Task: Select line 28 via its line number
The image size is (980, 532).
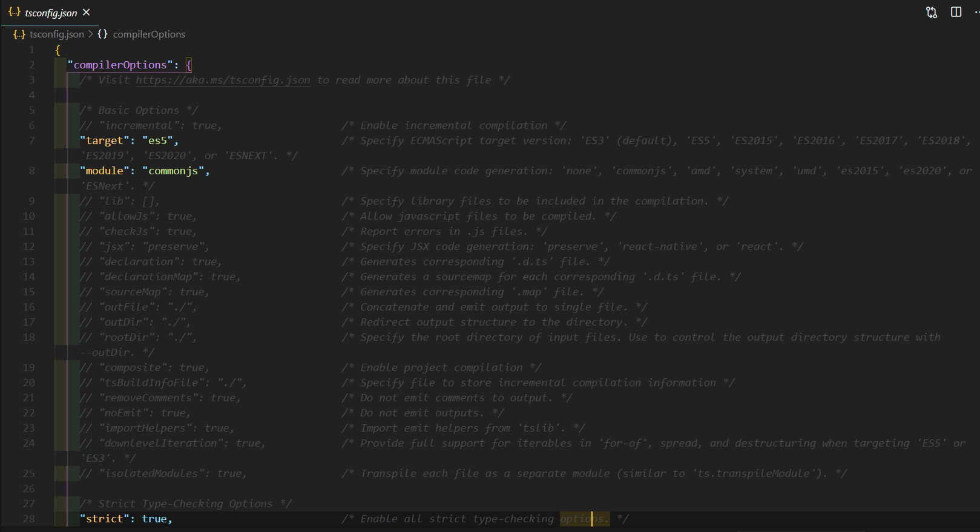Action: click(28, 519)
